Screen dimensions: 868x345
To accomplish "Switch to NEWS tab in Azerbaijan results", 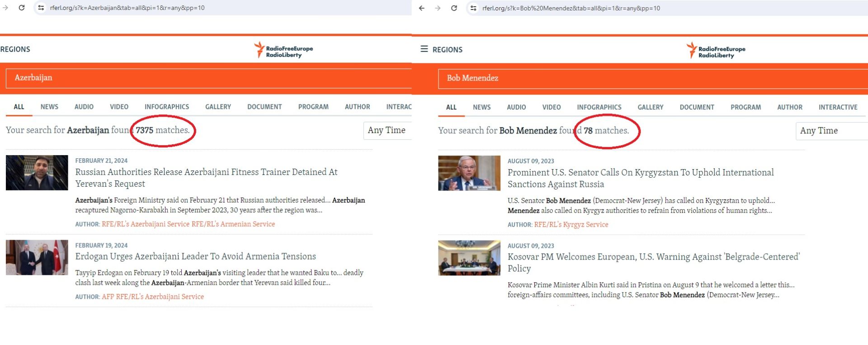I will (x=49, y=107).
